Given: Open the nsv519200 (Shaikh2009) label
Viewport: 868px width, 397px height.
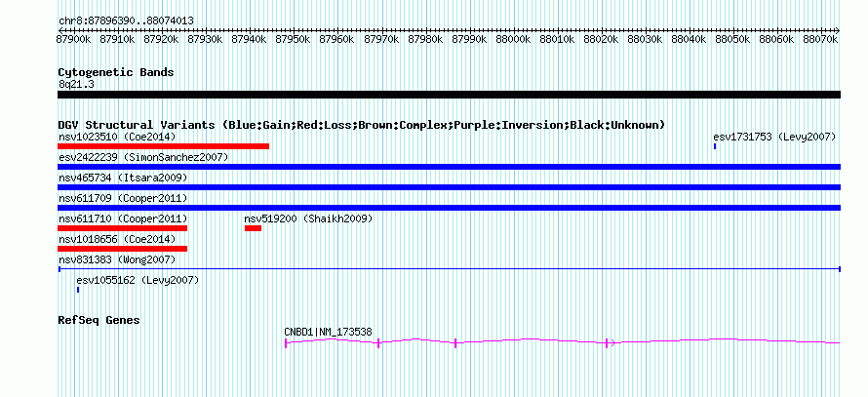Looking at the screenshot, I should (x=309, y=218).
